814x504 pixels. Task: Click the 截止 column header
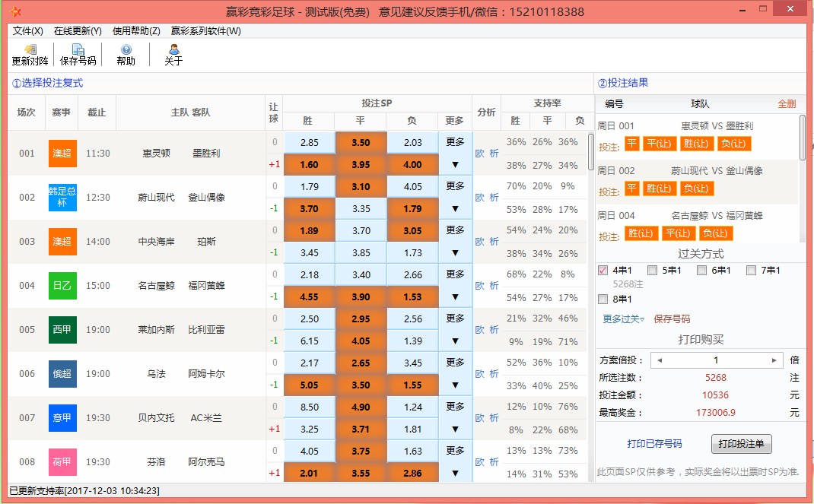tap(97, 113)
